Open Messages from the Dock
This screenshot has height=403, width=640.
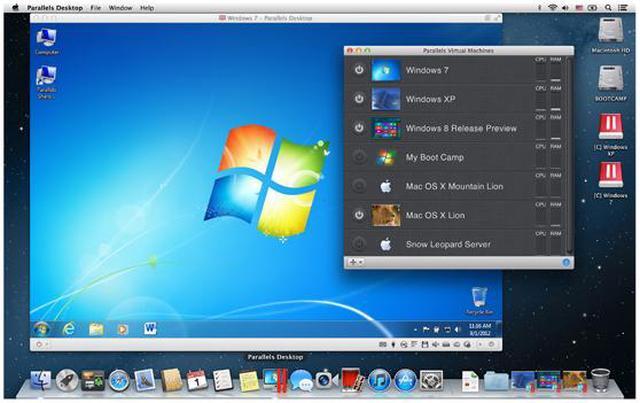point(301,381)
